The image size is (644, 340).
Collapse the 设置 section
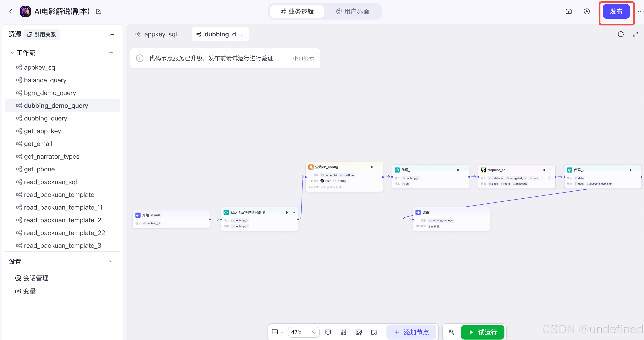[111, 261]
